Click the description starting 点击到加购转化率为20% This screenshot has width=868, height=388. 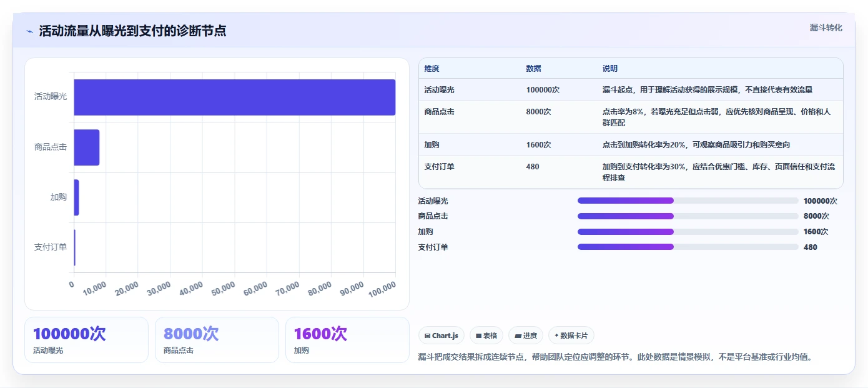[696, 145]
